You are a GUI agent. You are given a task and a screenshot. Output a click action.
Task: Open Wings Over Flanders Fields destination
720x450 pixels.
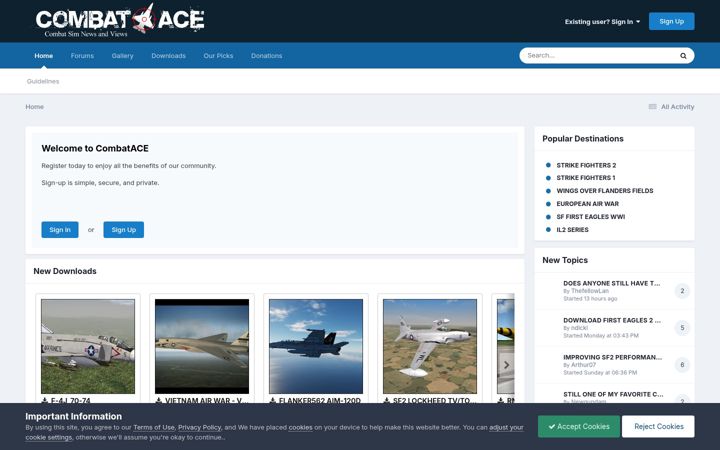tap(605, 191)
